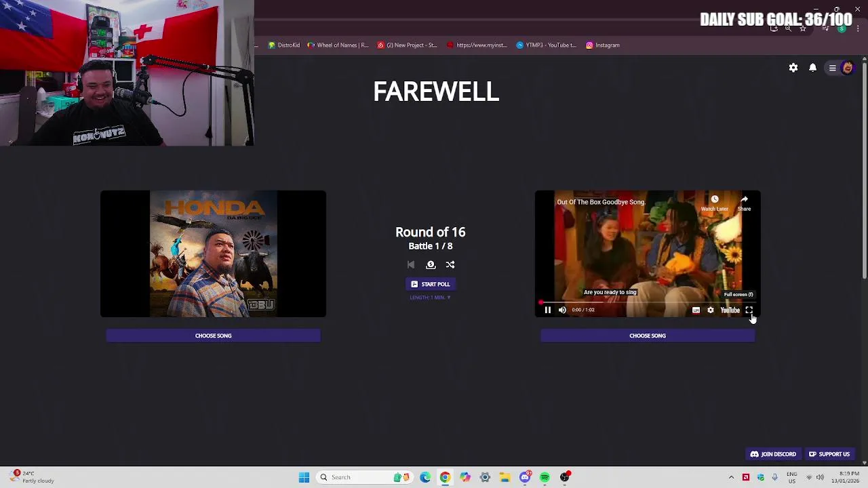
Task: Open Settings gear from taskbar
Action: click(x=485, y=477)
